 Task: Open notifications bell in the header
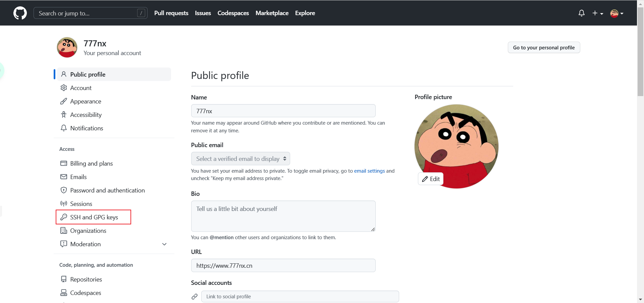(582, 13)
